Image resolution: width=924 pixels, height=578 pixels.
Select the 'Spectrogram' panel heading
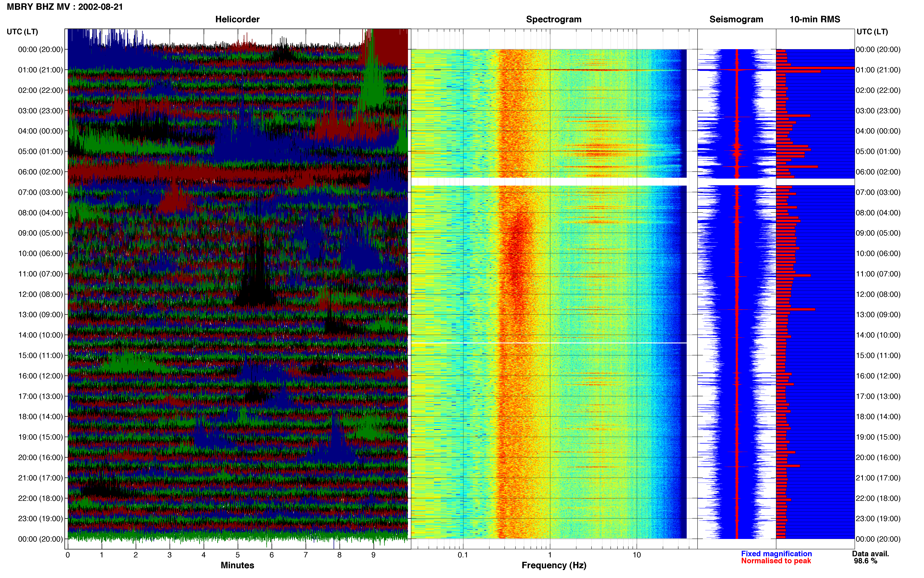(554, 20)
